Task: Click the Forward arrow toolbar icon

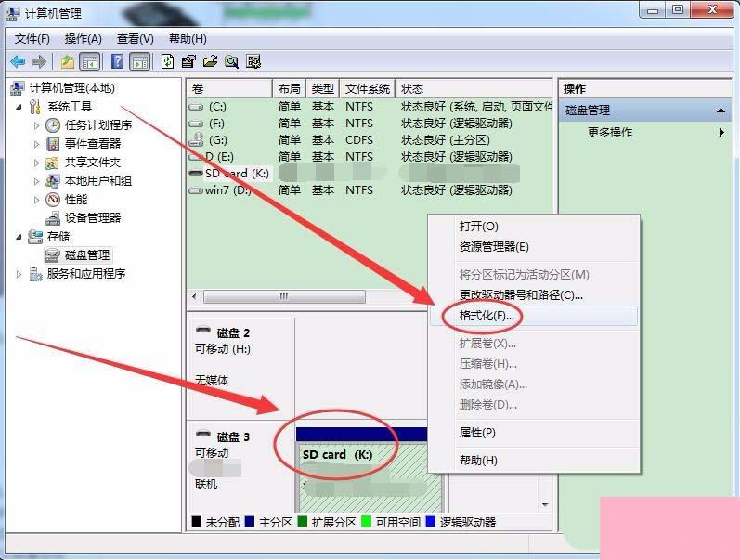Action: (39, 61)
